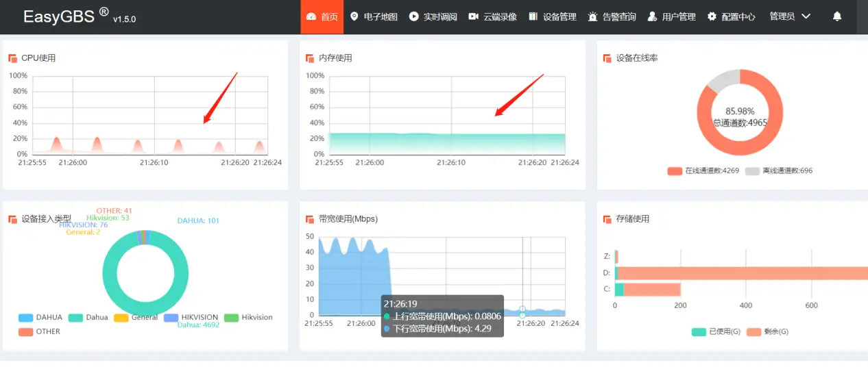Click the D: drive storage bar
Viewport: 868px width, 367px height.
tap(740, 273)
